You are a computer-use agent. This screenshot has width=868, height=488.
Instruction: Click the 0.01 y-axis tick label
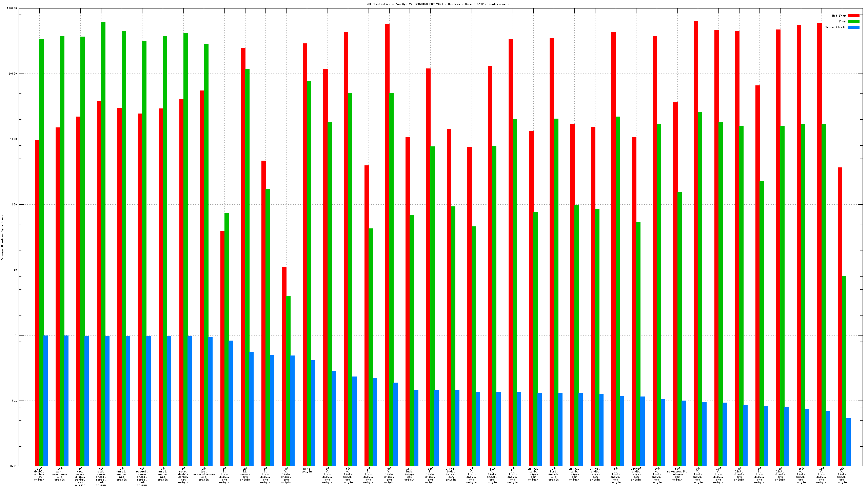click(x=13, y=466)
